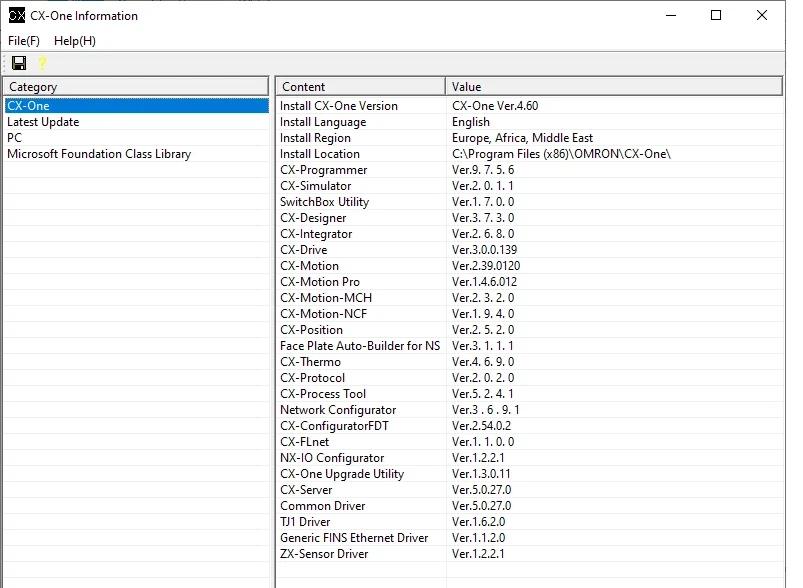Screen dimensions: 803x588
Task: Select the Latest Update category
Action: tap(43, 122)
